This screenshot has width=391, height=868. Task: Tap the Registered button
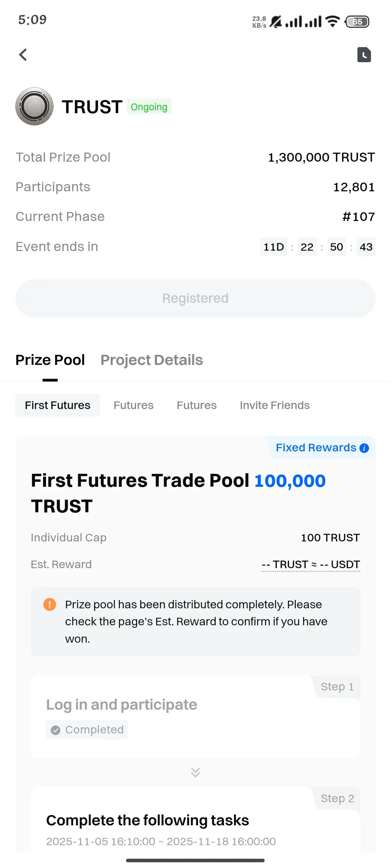pyautogui.click(x=195, y=298)
